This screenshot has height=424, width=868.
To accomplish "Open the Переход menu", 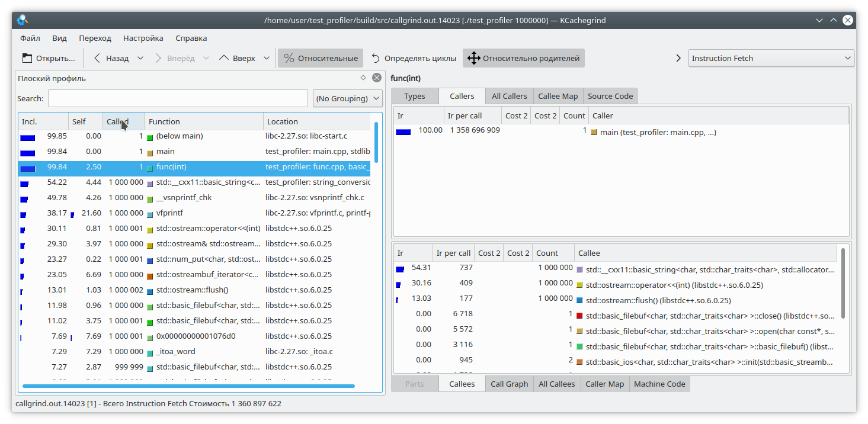I will pos(95,38).
